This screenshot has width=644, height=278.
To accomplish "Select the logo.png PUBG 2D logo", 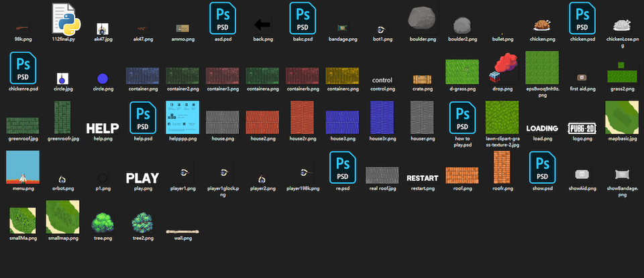I will pyautogui.click(x=582, y=129).
